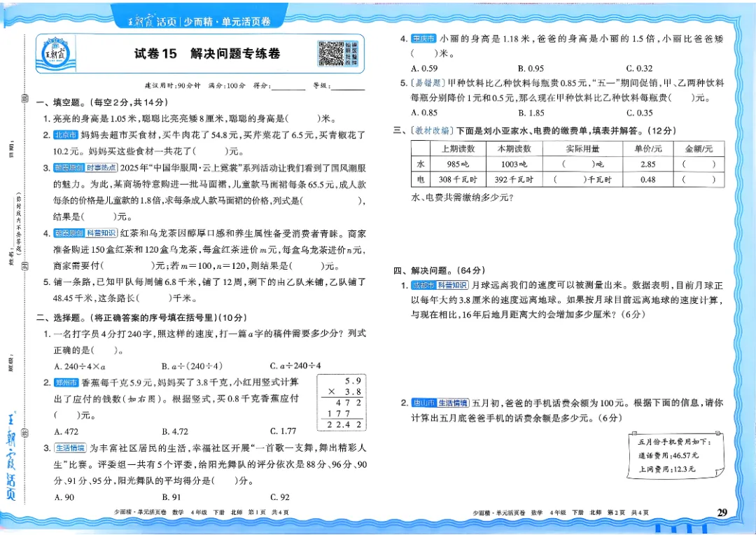Screen dimensions: 756x535
Task: Click the table header 实际用量
Action: point(583,148)
